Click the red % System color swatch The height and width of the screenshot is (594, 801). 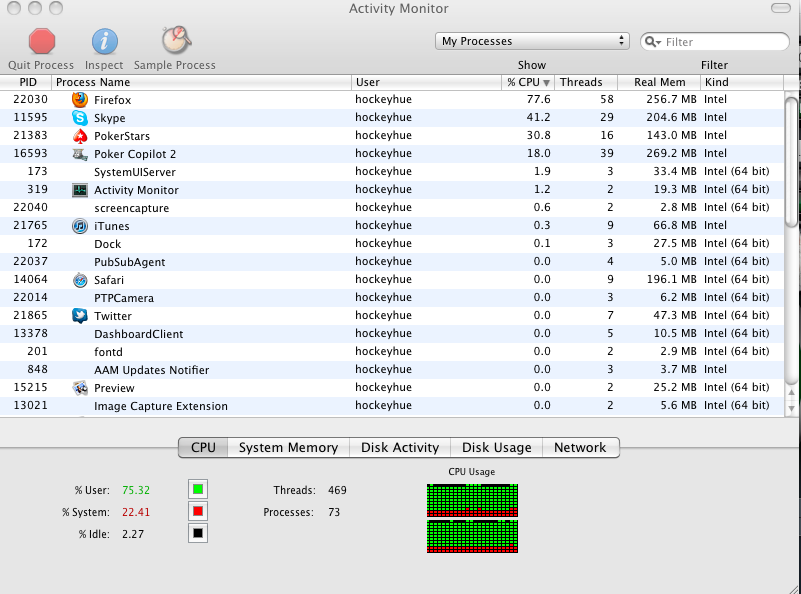198,511
